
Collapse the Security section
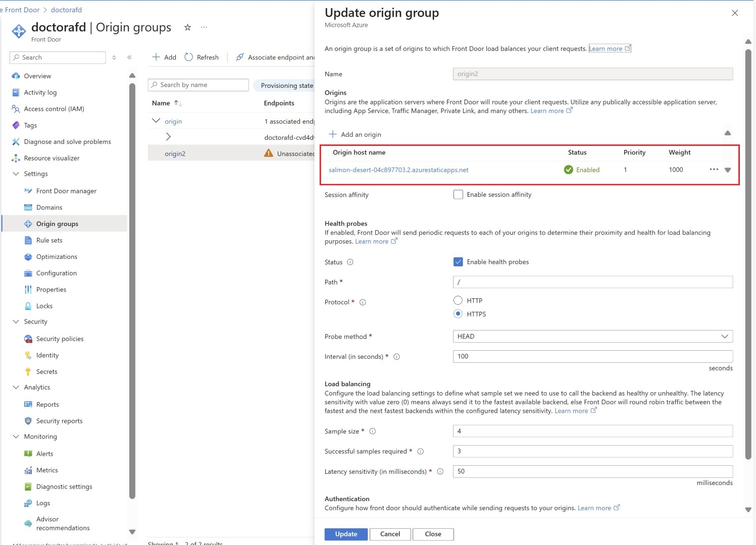16,321
